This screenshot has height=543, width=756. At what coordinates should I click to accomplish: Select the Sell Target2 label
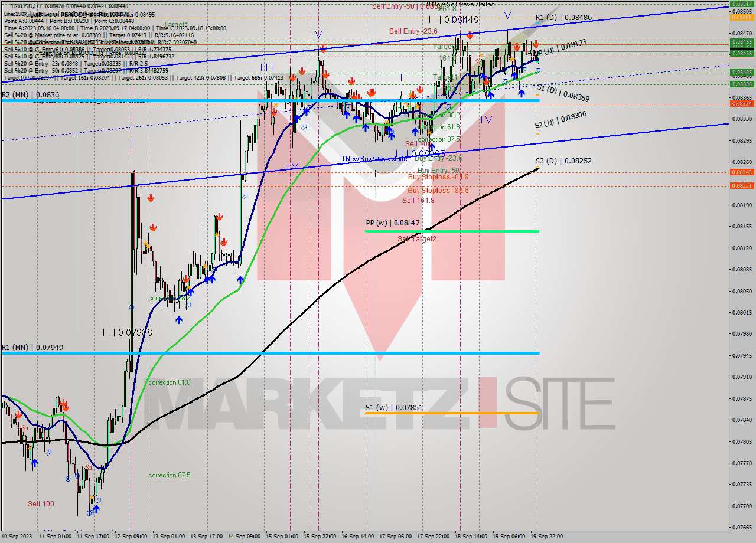pos(416,239)
